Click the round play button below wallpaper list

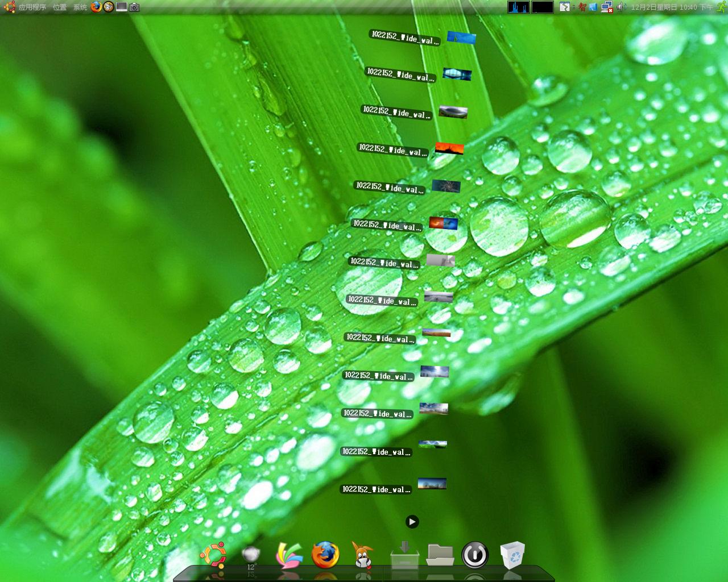point(412,522)
